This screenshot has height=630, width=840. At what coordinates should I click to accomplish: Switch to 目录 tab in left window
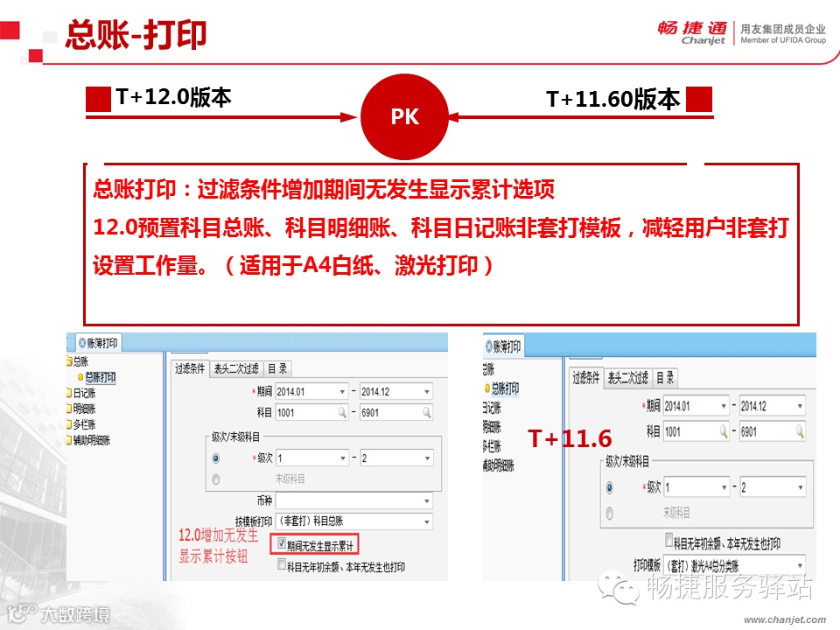[x=277, y=368]
